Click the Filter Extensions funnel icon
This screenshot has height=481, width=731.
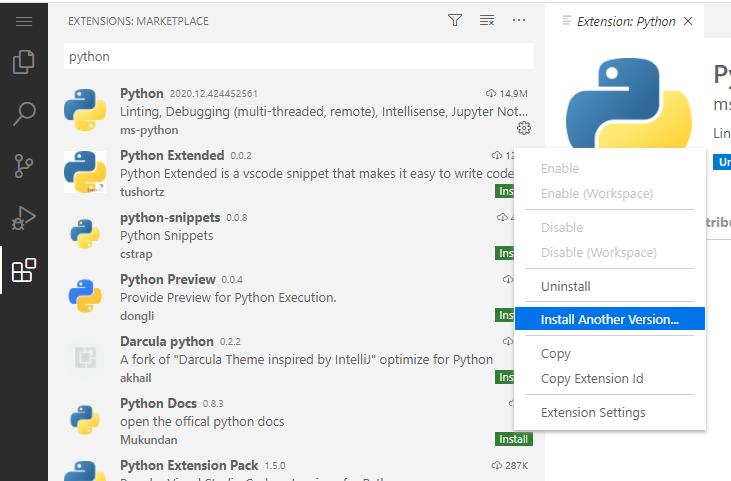(455, 21)
